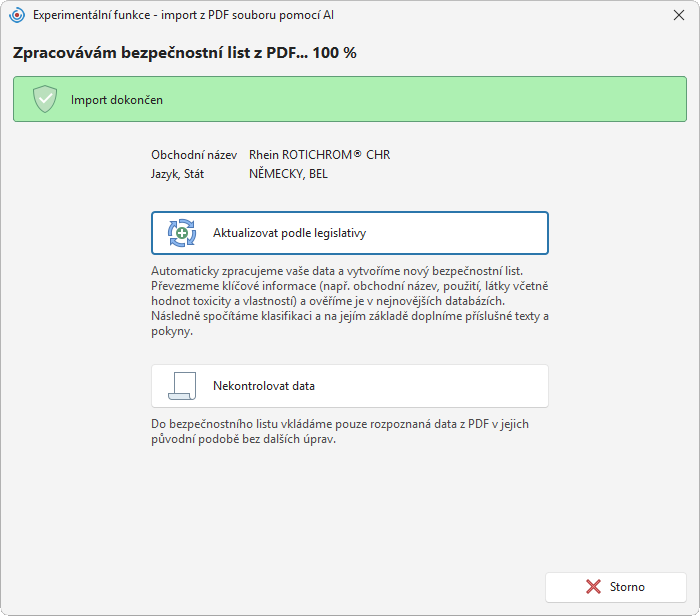Click the 'NĚMECKY, BEL' language value
700x616 pixels.
click(x=288, y=174)
